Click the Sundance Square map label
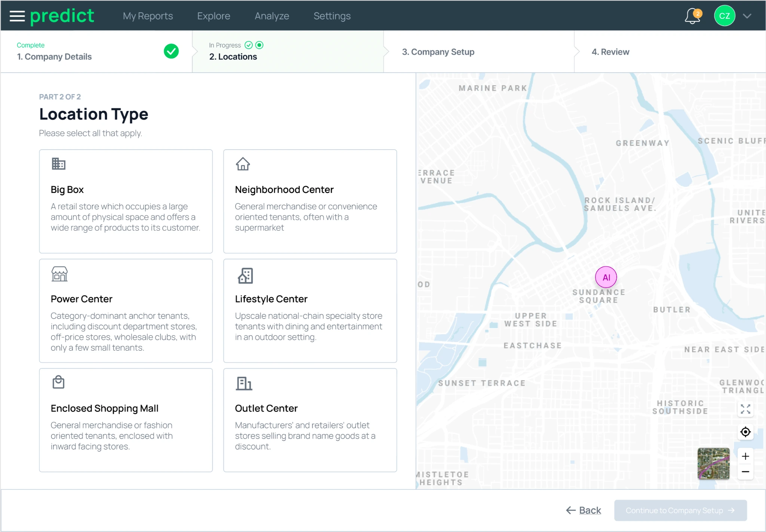Image resolution: width=766 pixels, height=532 pixels. click(599, 296)
